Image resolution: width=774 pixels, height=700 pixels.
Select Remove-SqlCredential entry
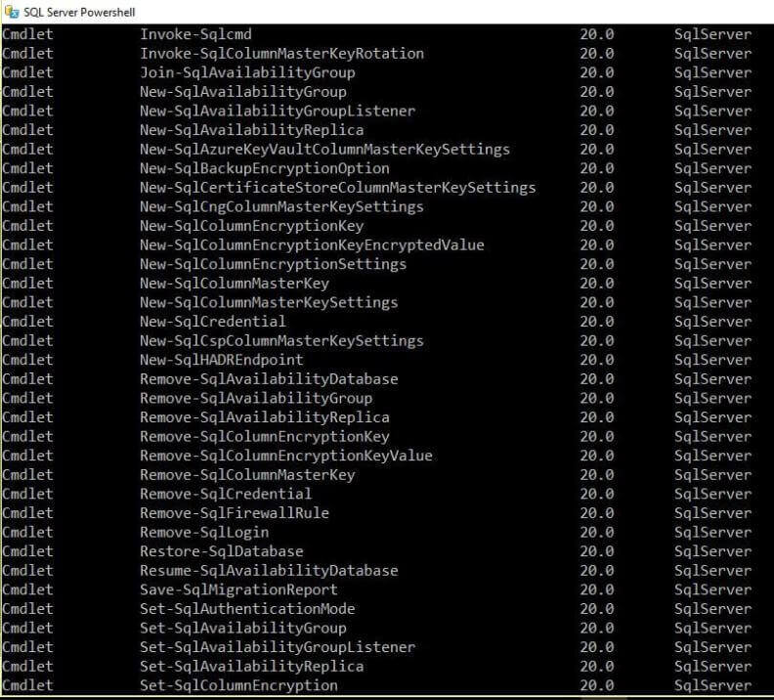226,494
